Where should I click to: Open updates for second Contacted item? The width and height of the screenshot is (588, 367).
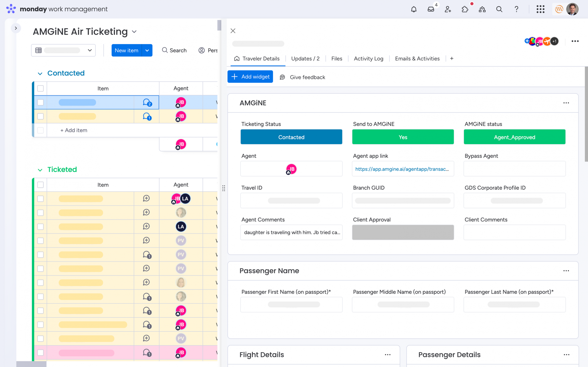[x=147, y=117]
